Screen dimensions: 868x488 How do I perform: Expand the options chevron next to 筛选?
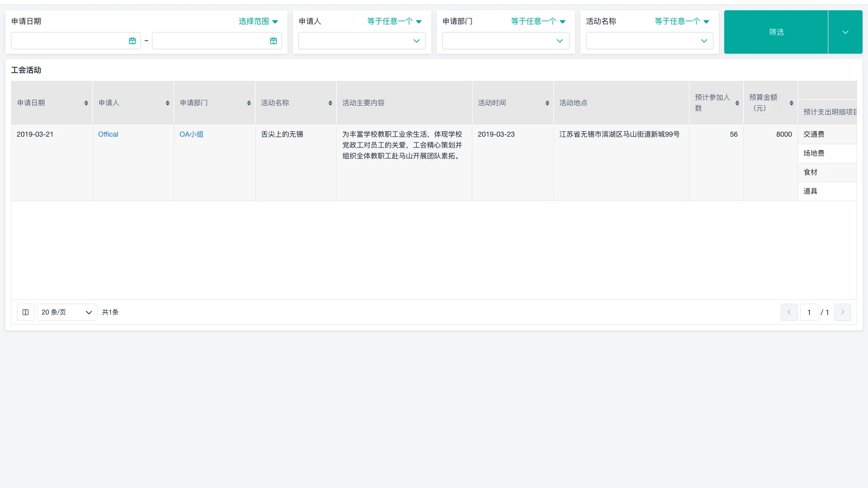pyautogui.click(x=845, y=32)
